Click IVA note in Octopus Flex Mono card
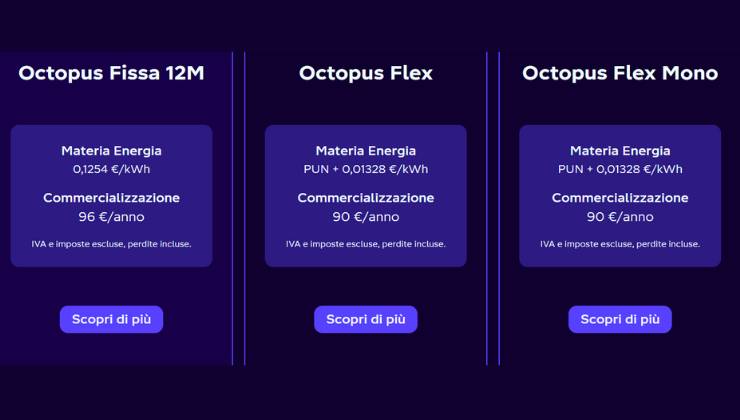This screenshot has width=740, height=420. pyautogui.click(x=620, y=244)
